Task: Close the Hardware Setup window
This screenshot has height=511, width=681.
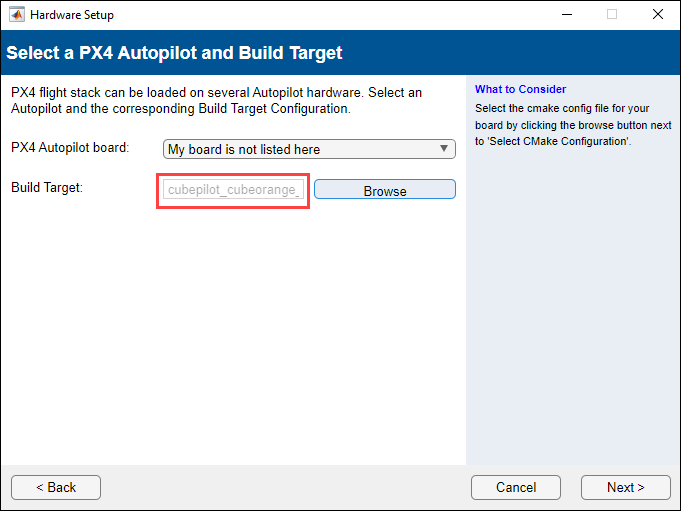Action: (x=657, y=15)
